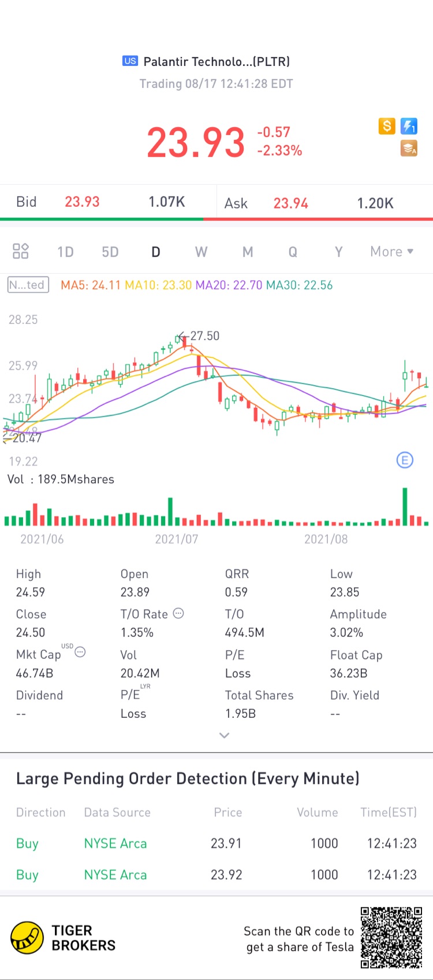Tap the Mkt Cap info icon

coord(80,652)
